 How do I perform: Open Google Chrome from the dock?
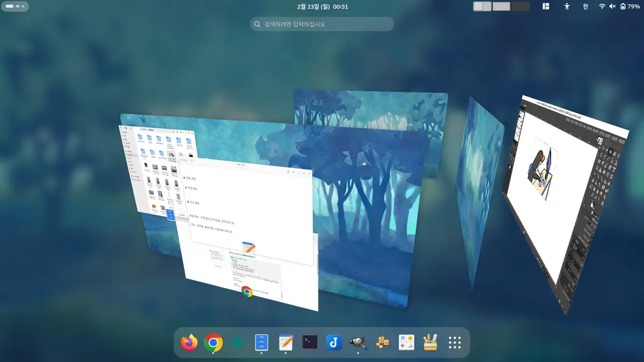tap(213, 343)
